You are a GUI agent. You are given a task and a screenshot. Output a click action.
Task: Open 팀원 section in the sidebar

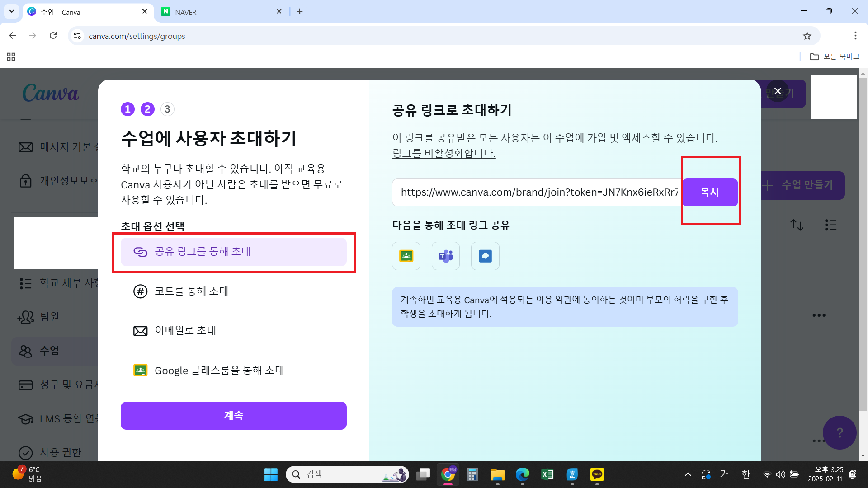coord(49,317)
